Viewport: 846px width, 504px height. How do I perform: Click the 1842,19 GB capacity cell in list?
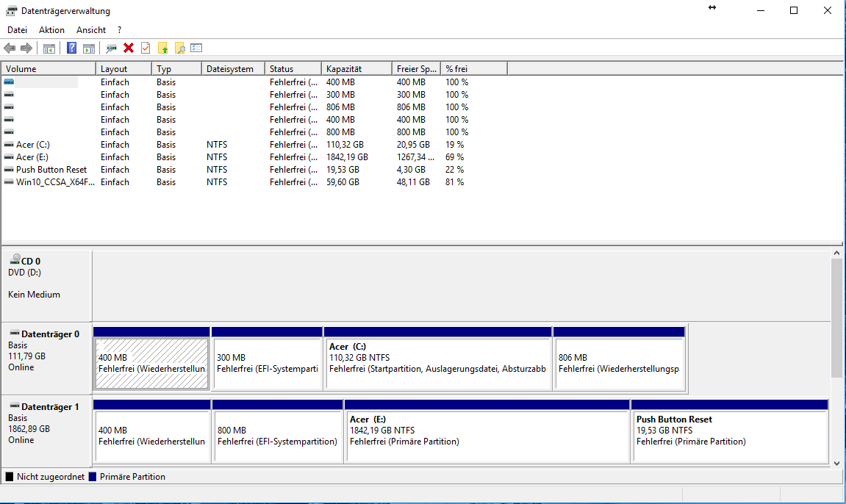pyautogui.click(x=347, y=157)
